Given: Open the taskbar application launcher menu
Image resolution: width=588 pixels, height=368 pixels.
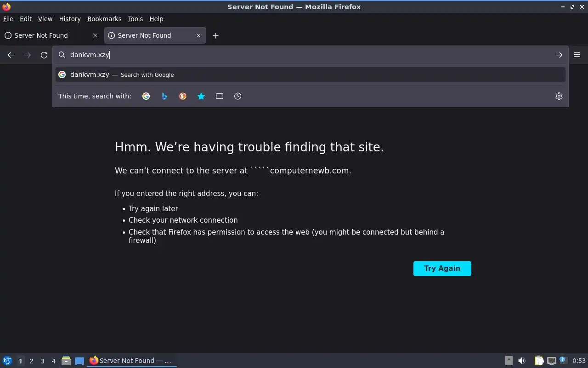Looking at the screenshot, I should (x=7, y=361).
